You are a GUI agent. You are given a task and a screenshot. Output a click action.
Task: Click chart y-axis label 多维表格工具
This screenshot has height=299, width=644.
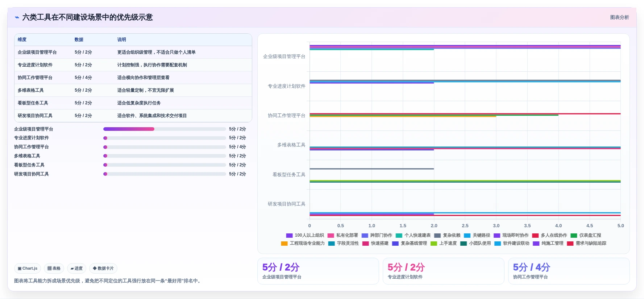291,145
